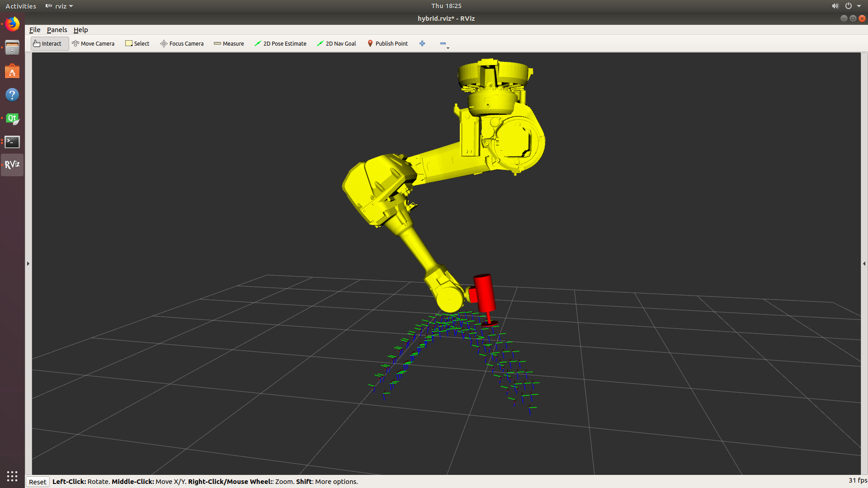Open the Panels menu
The width and height of the screenshot is (868, 488).
coord(57,30)
